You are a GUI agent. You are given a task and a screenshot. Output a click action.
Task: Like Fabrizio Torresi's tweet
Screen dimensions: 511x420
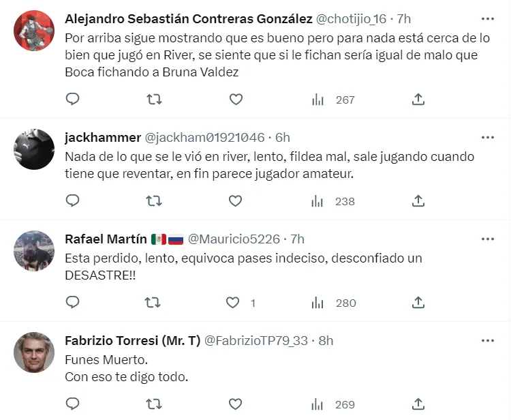tap(235, 404)
